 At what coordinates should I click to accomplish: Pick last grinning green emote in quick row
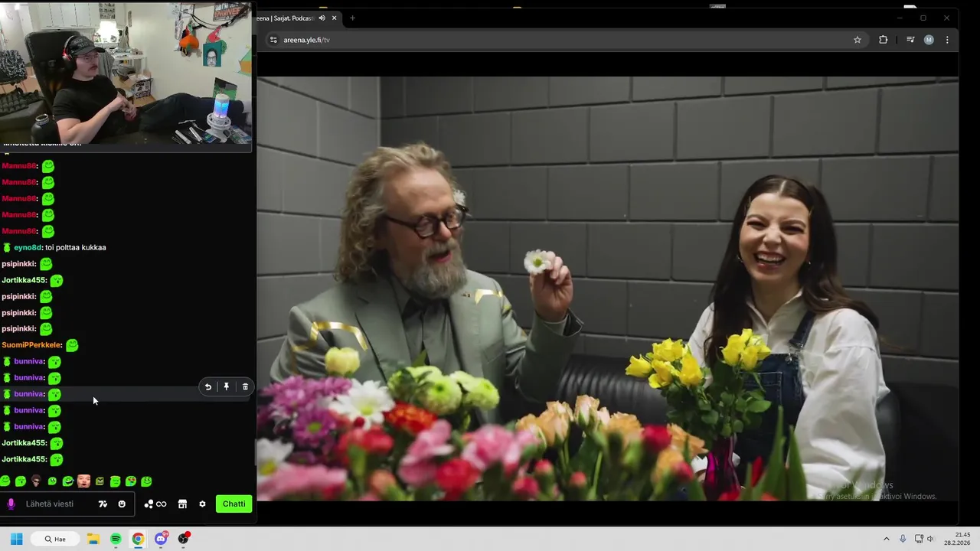click(x=146, y=481)
